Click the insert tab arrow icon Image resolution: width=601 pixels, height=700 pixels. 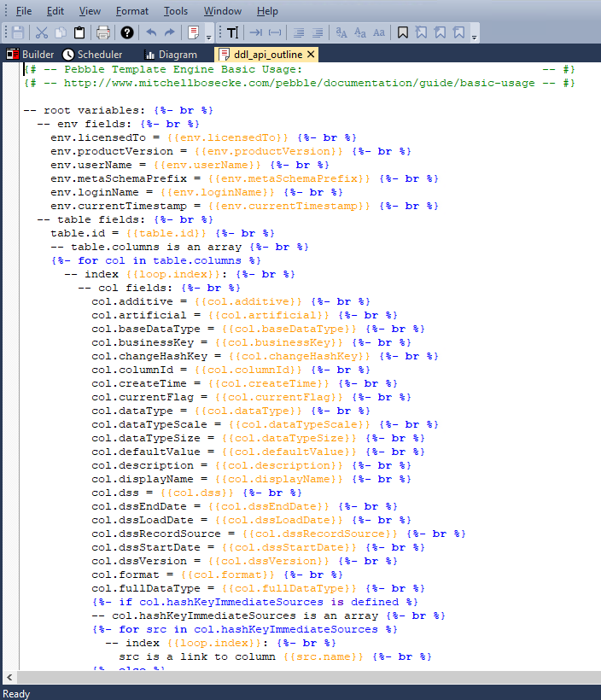click(x=256, y=32)
